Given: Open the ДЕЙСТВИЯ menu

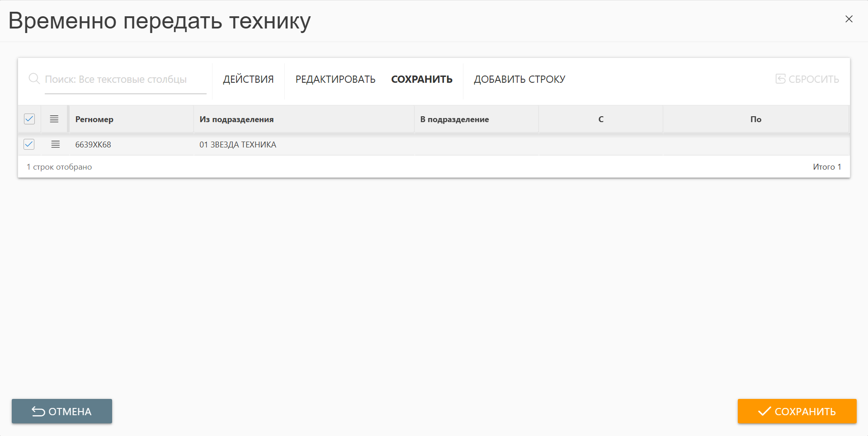Looking at the screenshot, I should (248, 80).
